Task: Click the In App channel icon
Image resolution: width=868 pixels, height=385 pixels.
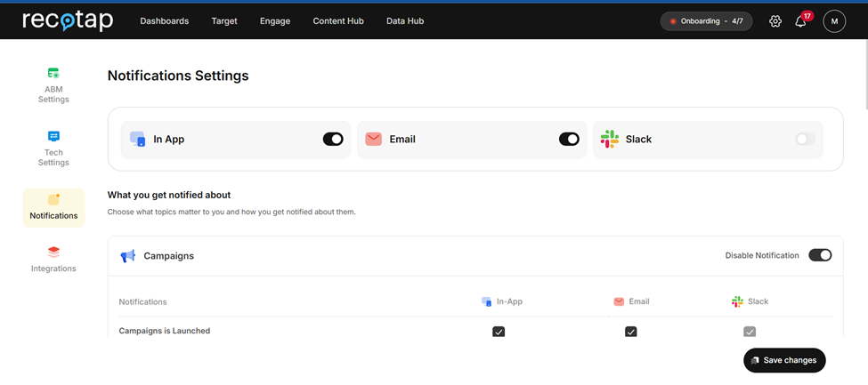Action: (137, 139)
